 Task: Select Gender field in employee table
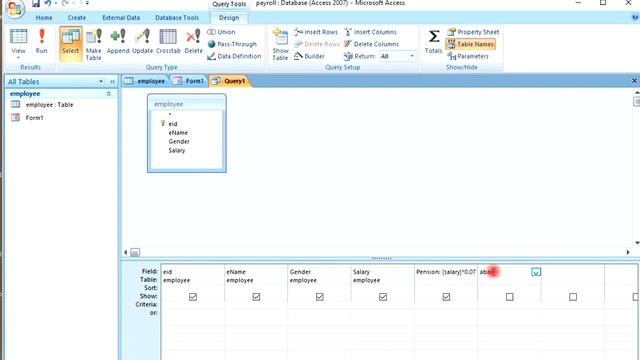click(x=179, y=142)
